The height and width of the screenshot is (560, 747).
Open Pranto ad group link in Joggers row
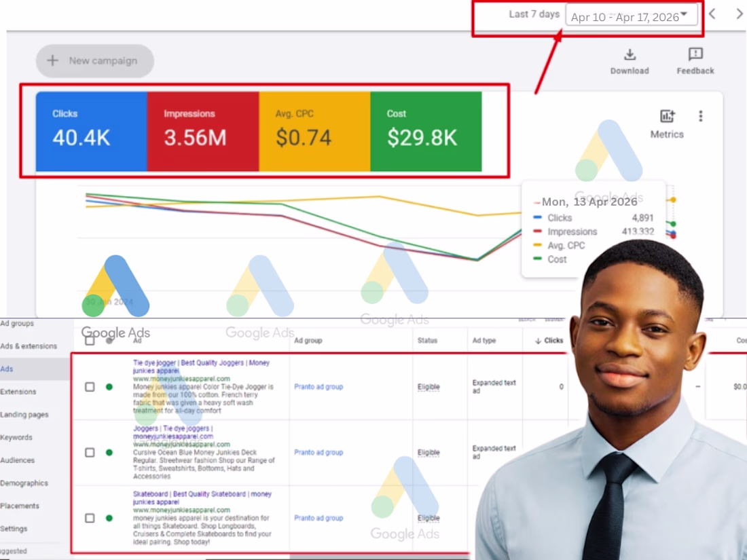pyautogui.click(x=318, y=452)
